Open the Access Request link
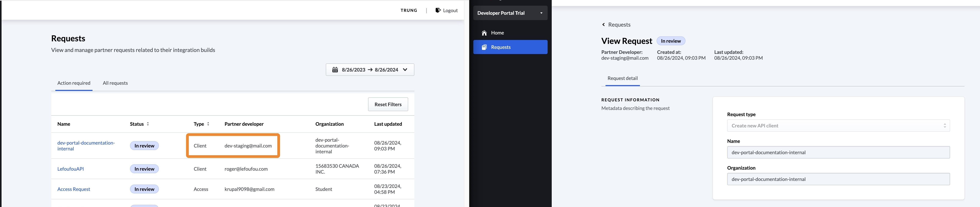This screenshot has width=980, height=207. tap(73, 189)
